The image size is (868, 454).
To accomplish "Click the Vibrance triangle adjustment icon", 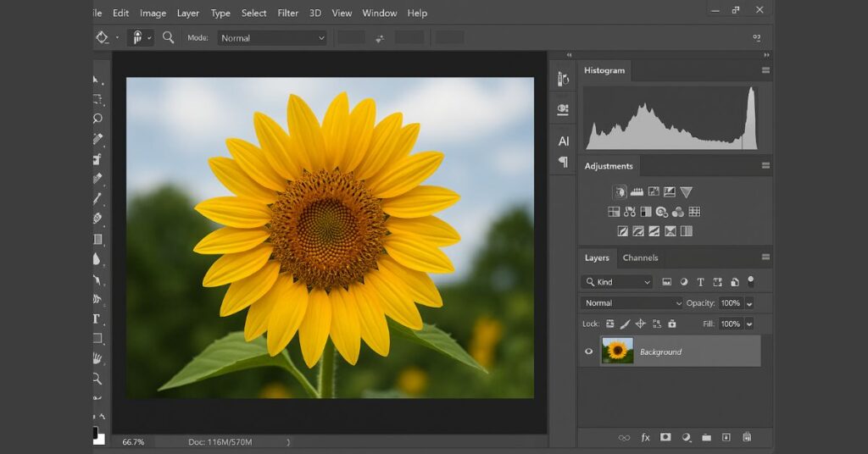I will point(687,192).
